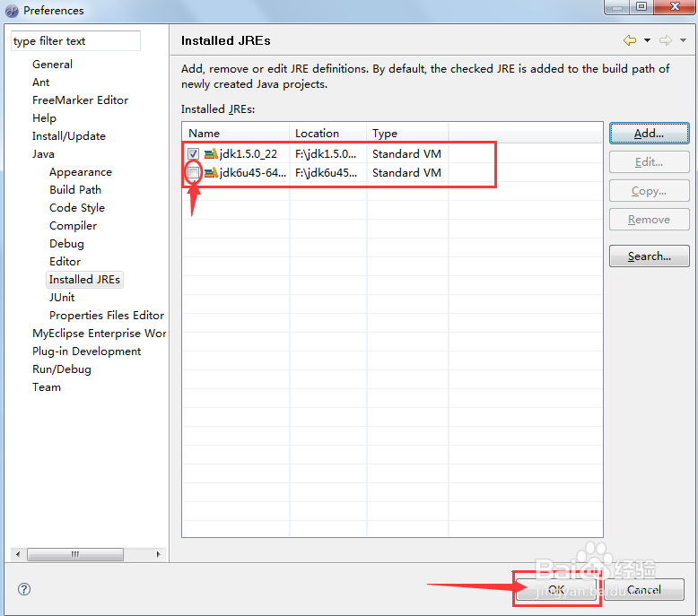Click Standard VM type for jdk1.5.0_22
Viewport: 698px width, 616px height.
[x=406, y=154]
